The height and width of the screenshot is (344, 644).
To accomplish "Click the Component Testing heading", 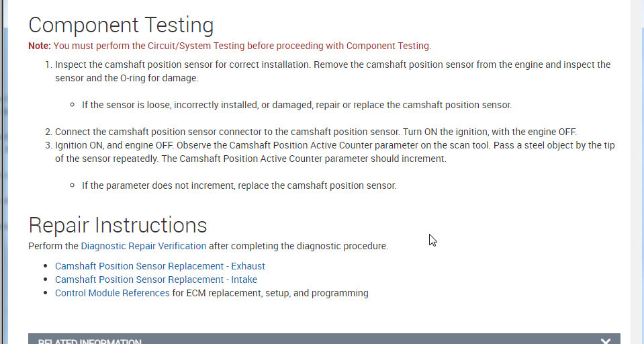I will coord(121,26).
